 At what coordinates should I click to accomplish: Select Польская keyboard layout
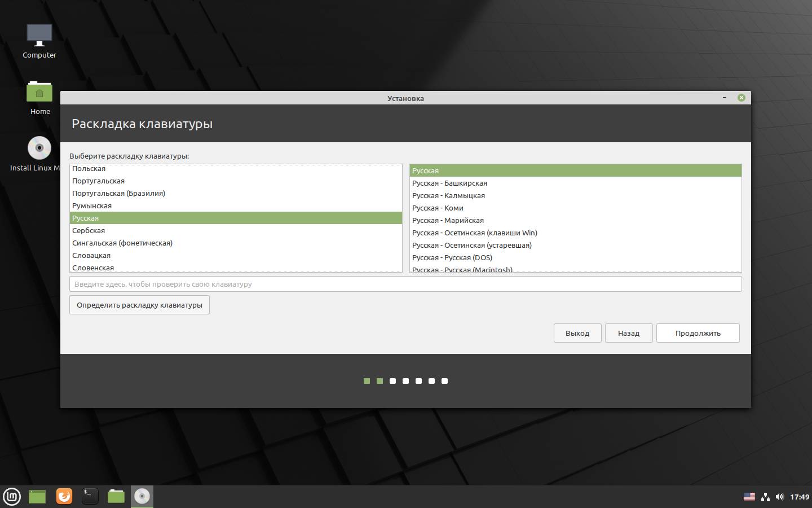pos(89,169)
